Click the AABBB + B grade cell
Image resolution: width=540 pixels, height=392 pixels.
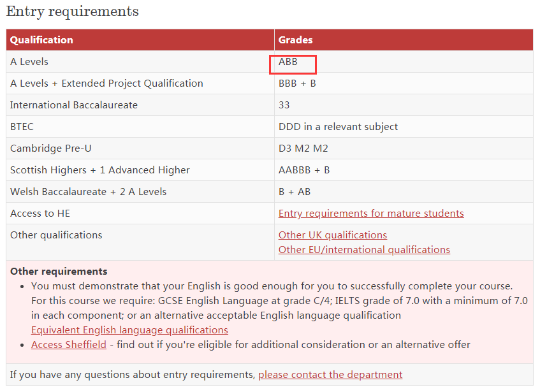pos(304,170)
